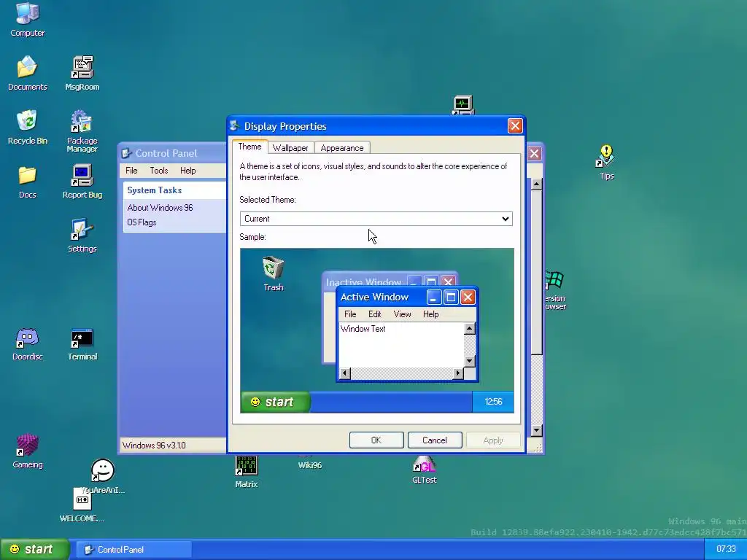
Task: Open the Report Bug icon
Action: pos(82,182)
